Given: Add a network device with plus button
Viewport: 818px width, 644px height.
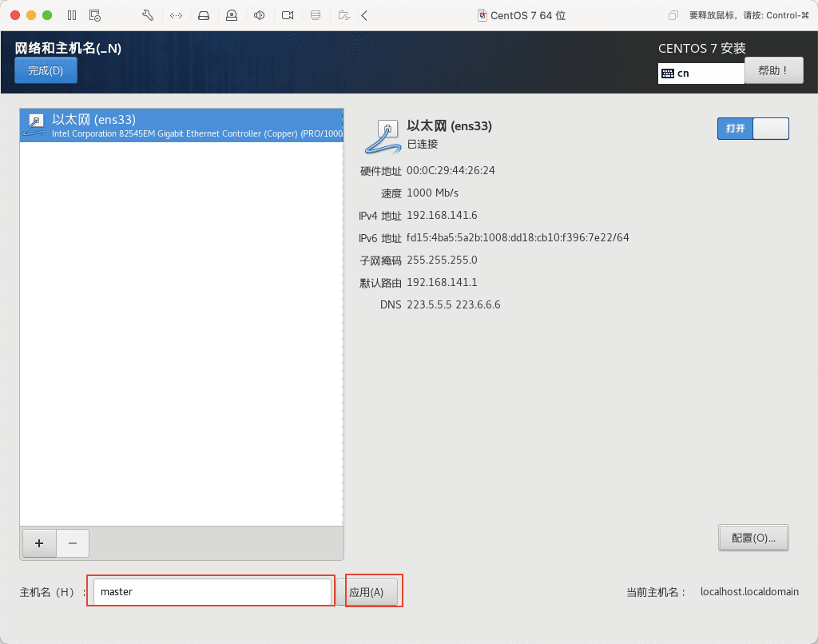Looking at the screenshot, I should (39, 543).
